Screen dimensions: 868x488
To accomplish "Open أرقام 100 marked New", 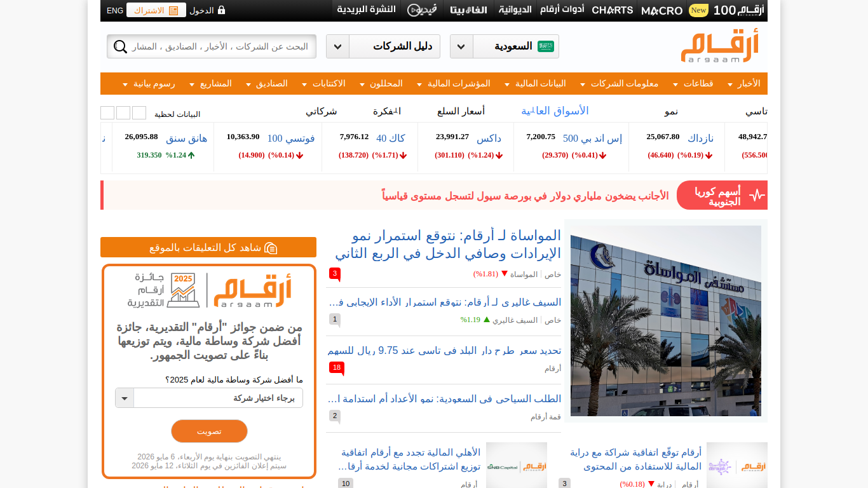I will [727, 10].
